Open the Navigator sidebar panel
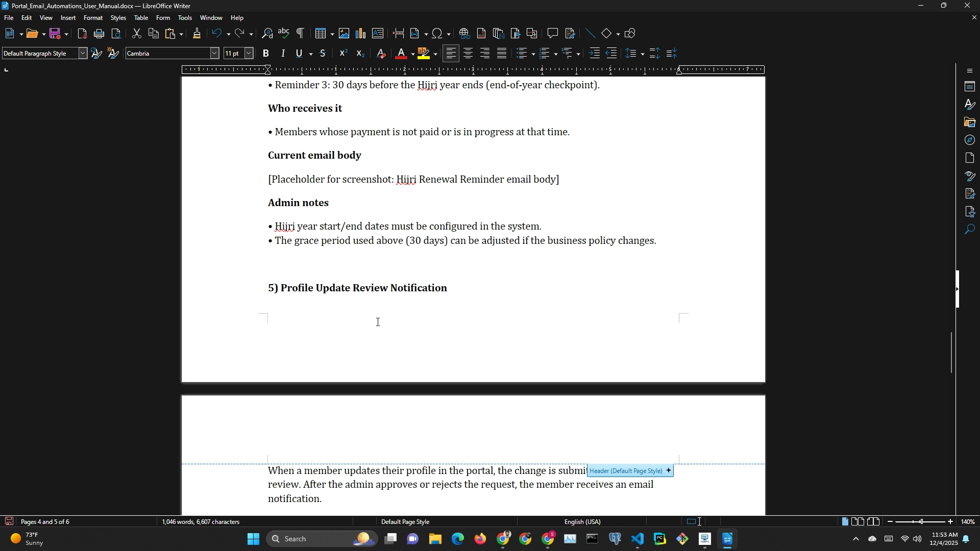Image resolution: width=980 pixels, height=551 pixels. (970, 140)
